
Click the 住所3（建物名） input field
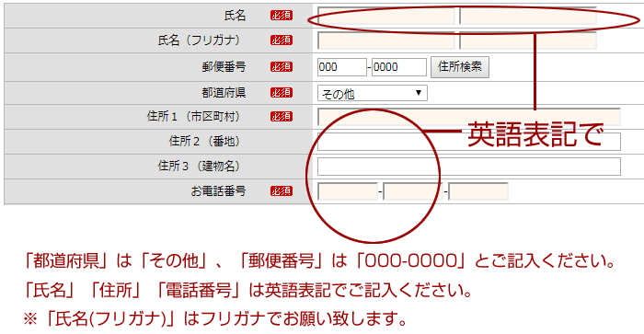tap(468, 167)
